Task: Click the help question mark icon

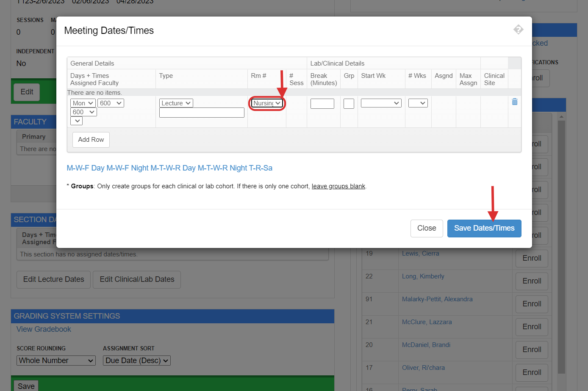Action: [518, 30]
